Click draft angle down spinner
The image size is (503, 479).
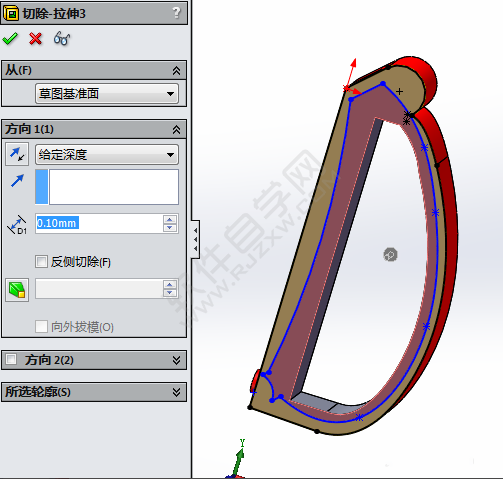(x=170, y=293)
